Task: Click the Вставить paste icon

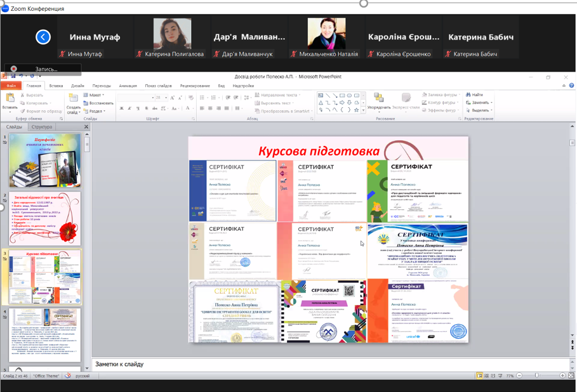Action: coord(10,98)
